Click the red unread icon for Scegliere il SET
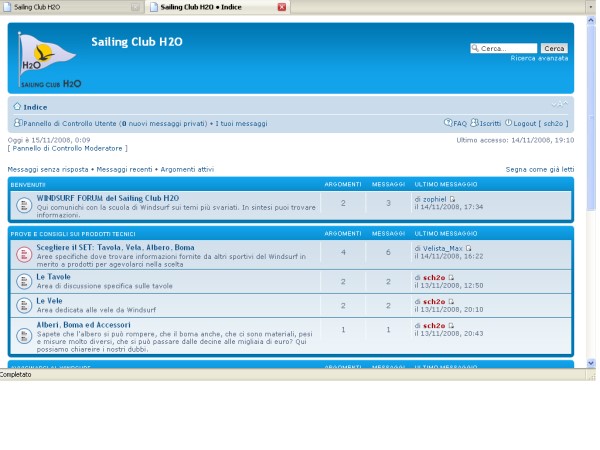600x450 pixels. coord(23,254)
